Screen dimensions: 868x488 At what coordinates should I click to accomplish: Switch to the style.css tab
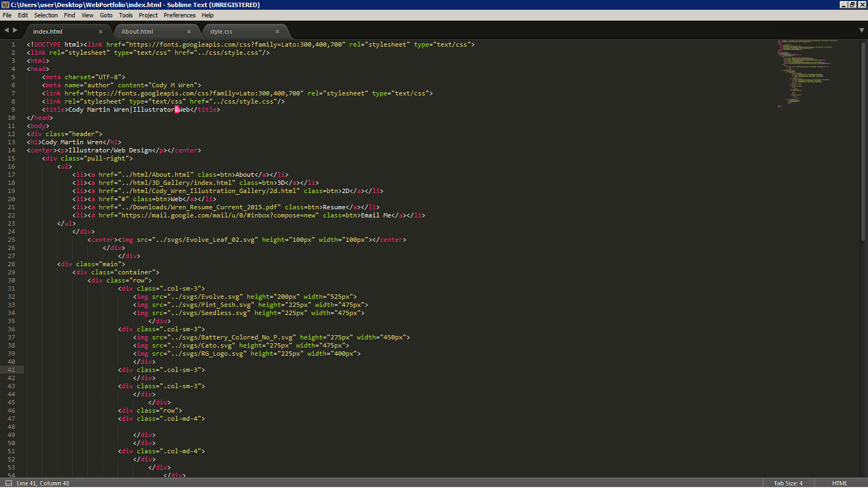[x=221, y=31]
